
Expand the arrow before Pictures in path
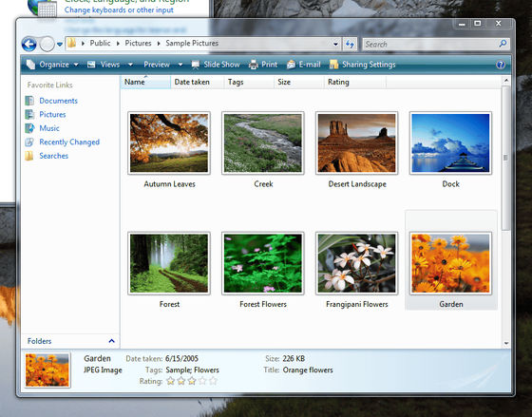118,44
